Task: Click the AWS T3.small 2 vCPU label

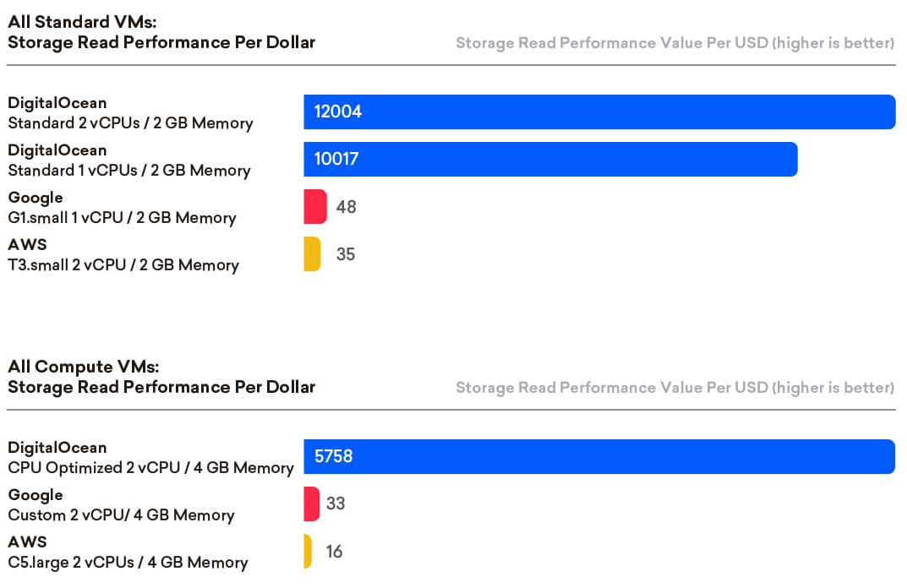Action: pyautogui.click(x=123, y=255)
